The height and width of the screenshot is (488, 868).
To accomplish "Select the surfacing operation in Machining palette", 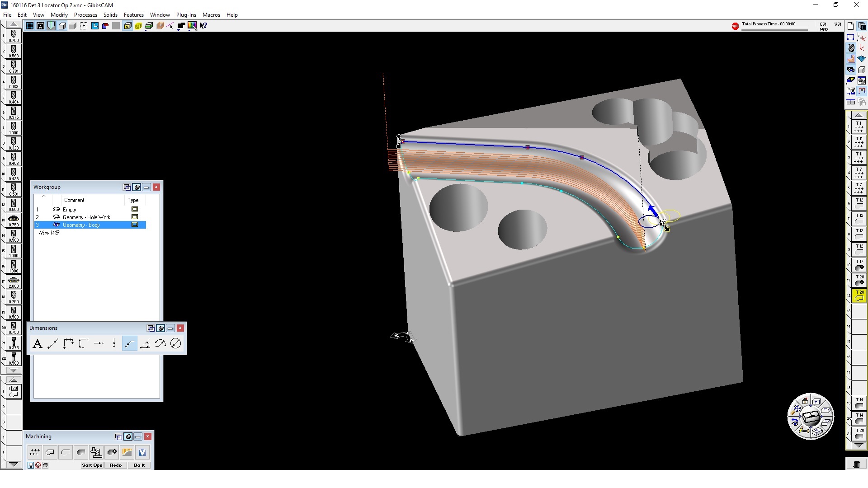I will coord(81,452).
